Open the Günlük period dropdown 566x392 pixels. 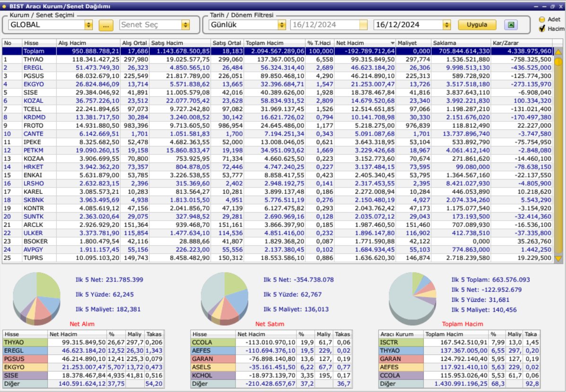282,25
